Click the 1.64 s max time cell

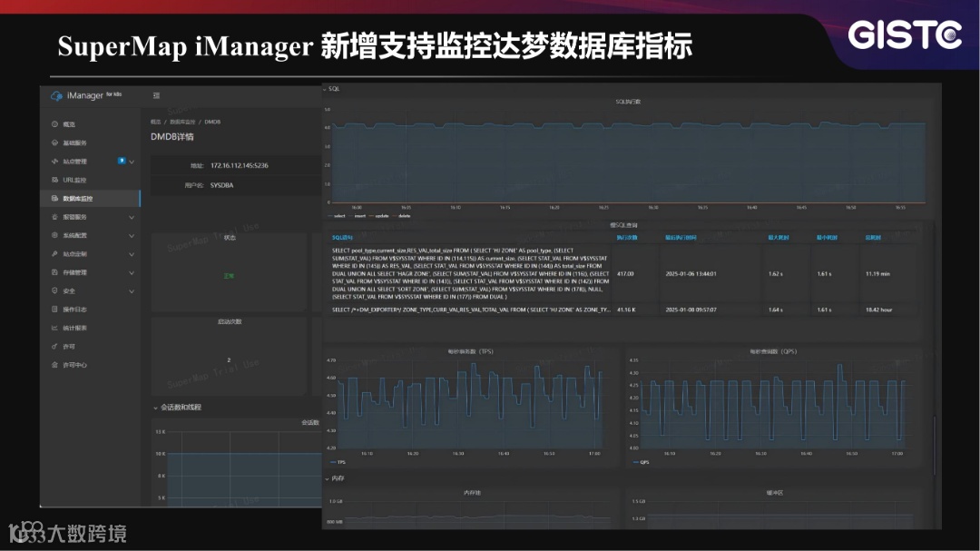pyautogui.click(x=776, y=310)
